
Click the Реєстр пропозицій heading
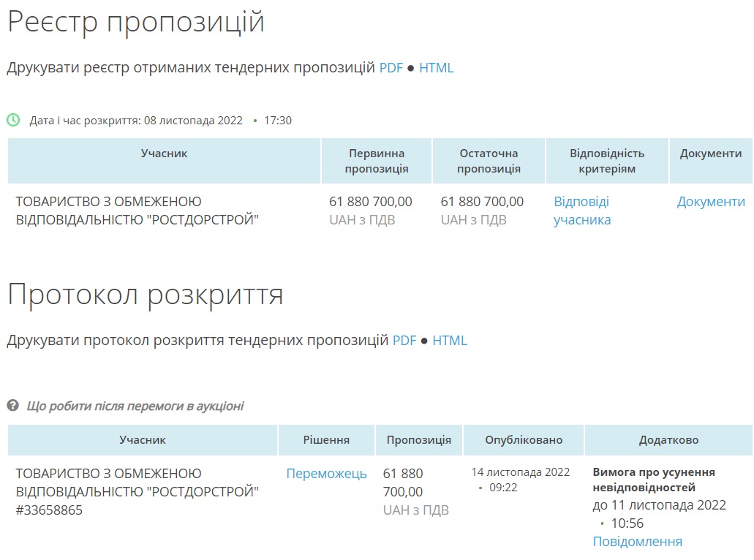136,22
